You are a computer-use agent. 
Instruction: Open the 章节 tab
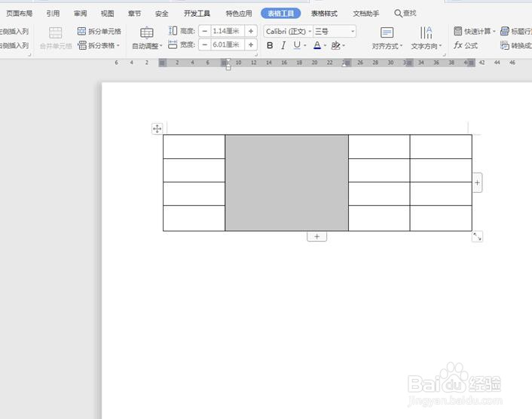(134, 14)
